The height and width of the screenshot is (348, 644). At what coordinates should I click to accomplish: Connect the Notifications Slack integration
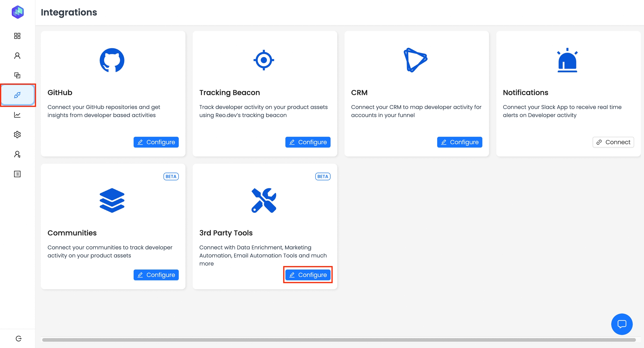[x=613, y=142]
